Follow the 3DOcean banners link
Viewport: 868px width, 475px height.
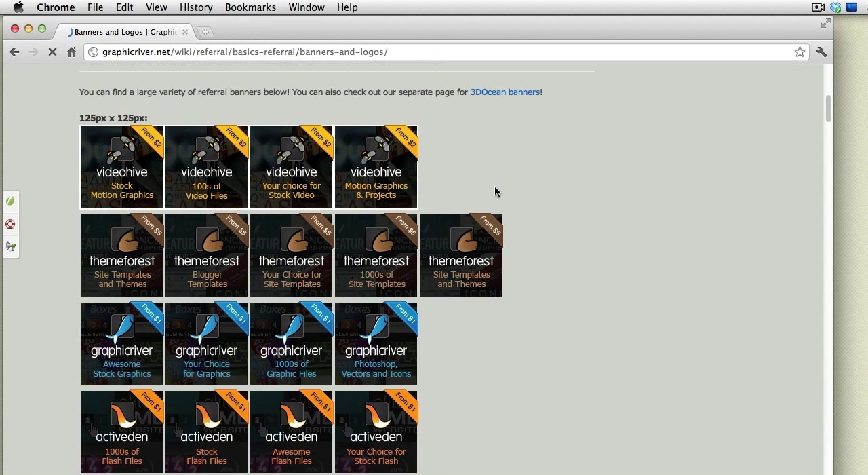pos(505,92)
